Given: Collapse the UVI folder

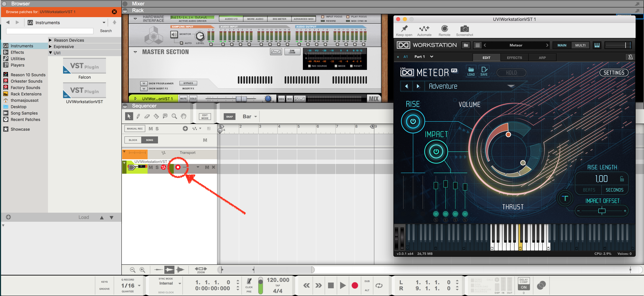Looking at the screenshot, I should pyautogui.click(x=50, y=53).
